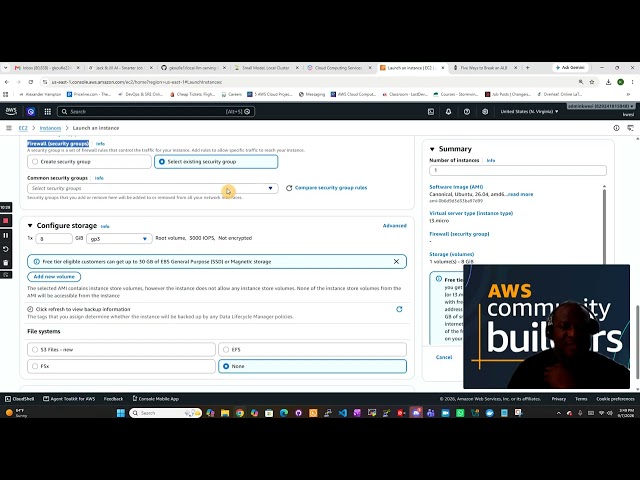Bookmark this page with the star icon

coord(592,82)
